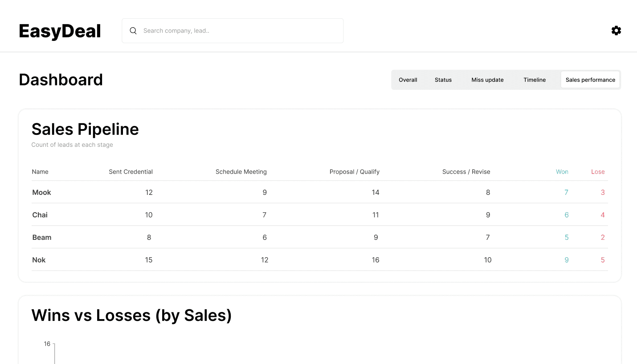
Task: Switch to the Overall tab
Action: (x=408, y=80)
